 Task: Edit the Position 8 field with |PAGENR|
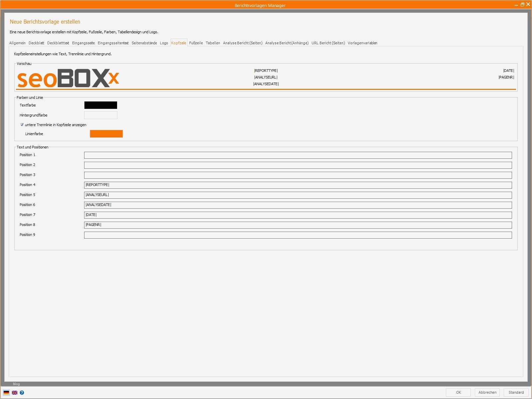point(298,225)
